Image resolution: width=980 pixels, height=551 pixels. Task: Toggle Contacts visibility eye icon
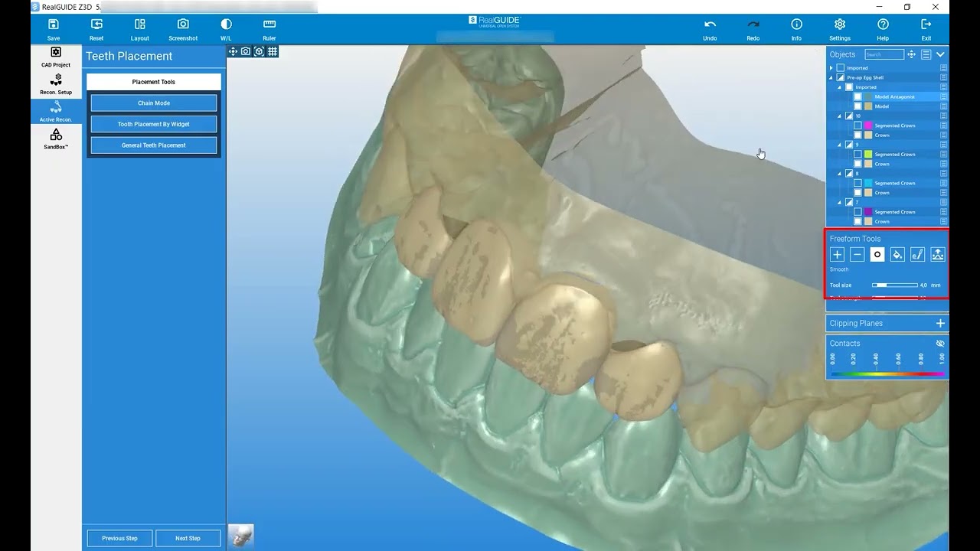tap(940, 344)
